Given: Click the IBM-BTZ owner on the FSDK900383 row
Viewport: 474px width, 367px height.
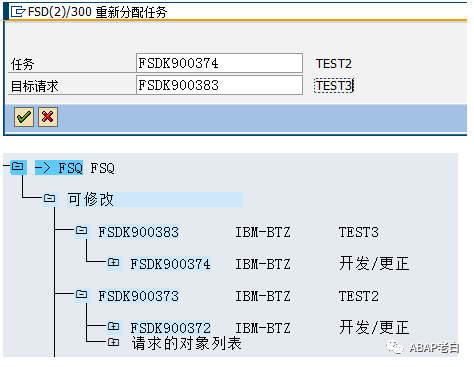Looking at the screenshot, I should pos(263,232).
